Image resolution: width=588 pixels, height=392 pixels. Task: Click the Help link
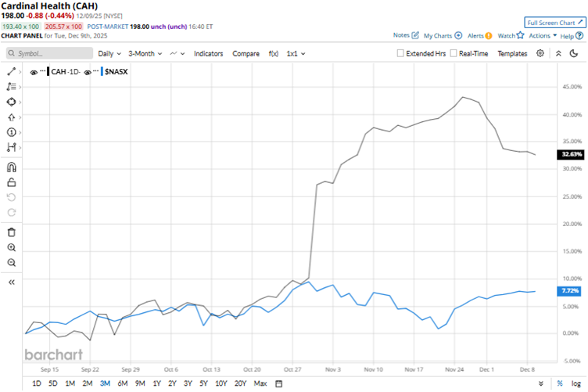567,36
